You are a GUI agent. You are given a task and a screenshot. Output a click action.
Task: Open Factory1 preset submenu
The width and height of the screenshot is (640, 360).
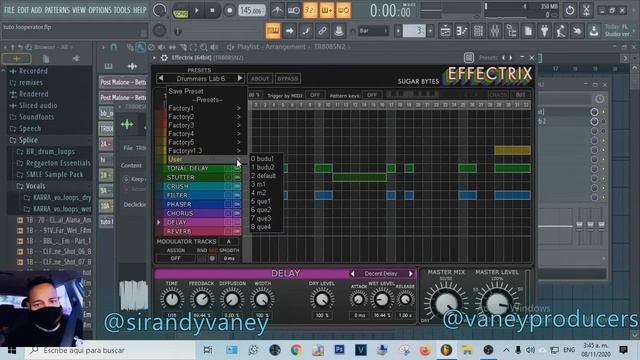[206, 108]
